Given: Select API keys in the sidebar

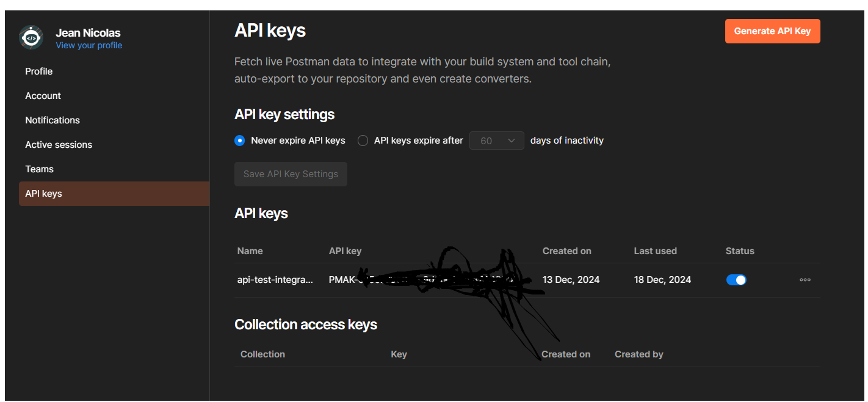Looking at the screenshot, I should point(114,194).
